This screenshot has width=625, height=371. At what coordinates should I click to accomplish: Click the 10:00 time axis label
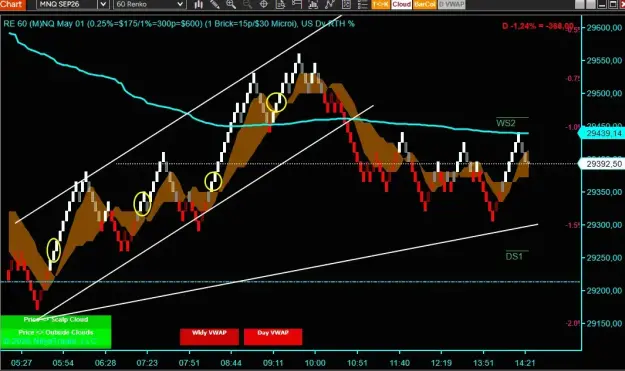(315, 363)
